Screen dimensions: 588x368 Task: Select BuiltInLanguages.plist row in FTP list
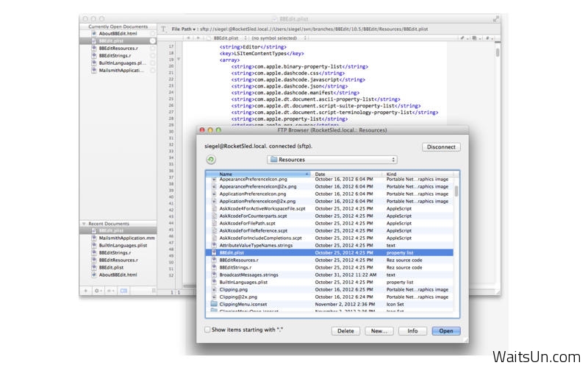[329, 282]
